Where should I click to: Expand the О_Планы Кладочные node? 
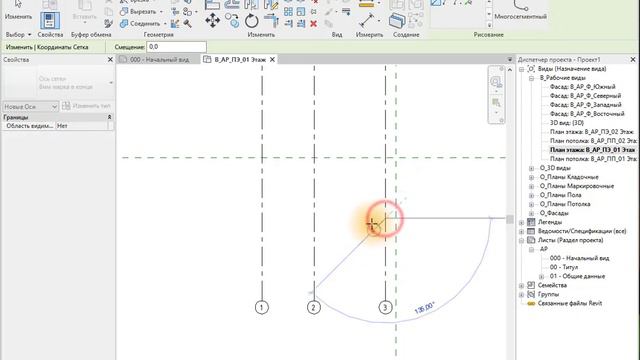(x=531, y=177)
